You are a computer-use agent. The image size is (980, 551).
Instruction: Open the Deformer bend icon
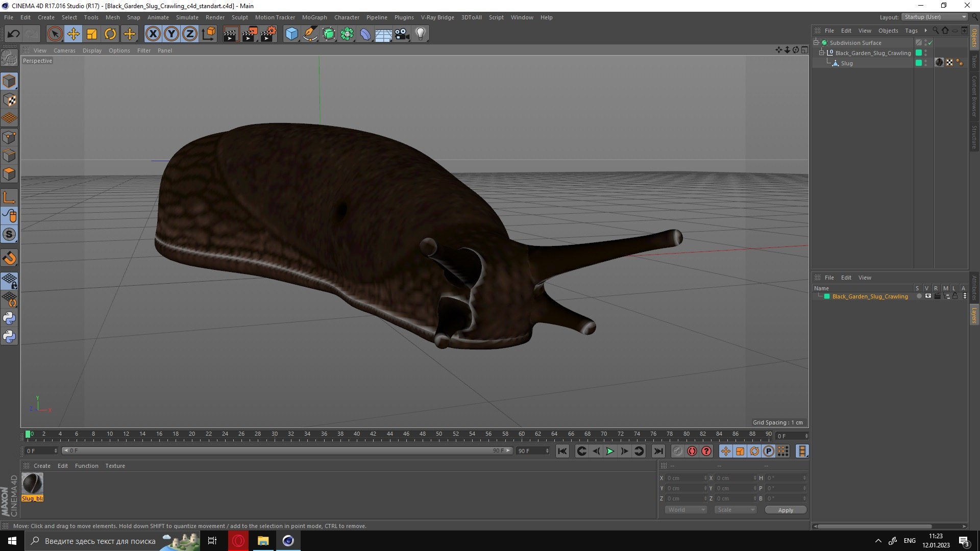click(x=365, y=34)
